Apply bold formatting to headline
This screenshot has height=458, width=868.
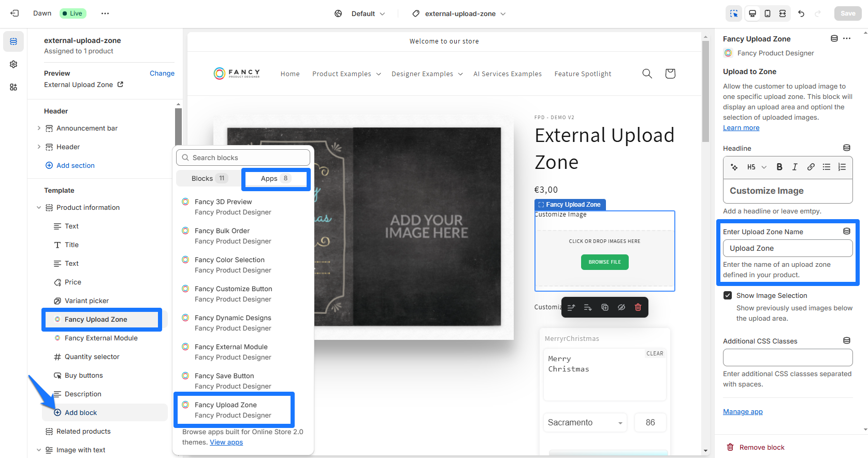tap(779, 167)
